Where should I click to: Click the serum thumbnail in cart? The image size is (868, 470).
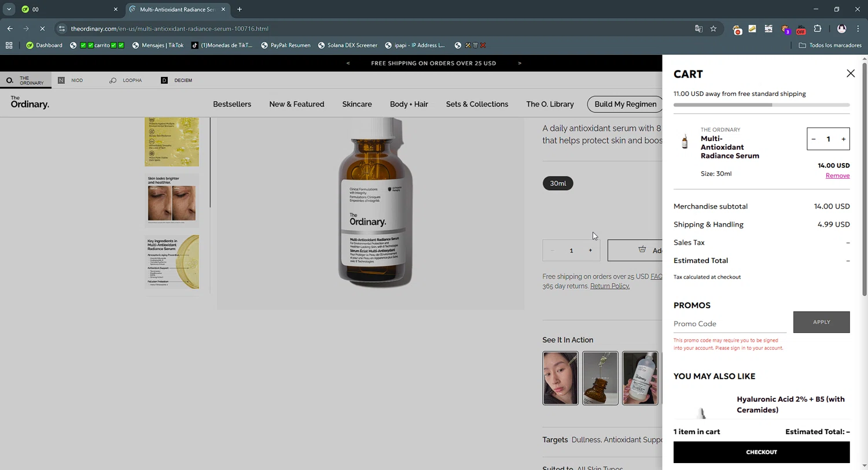(x=685, y=141)
